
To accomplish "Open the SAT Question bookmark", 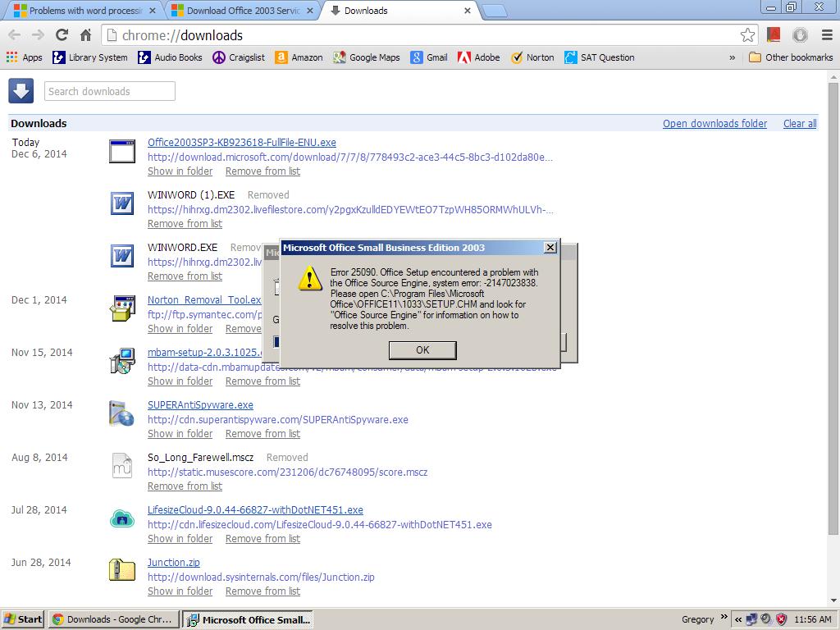I will (x=600, y=57).
